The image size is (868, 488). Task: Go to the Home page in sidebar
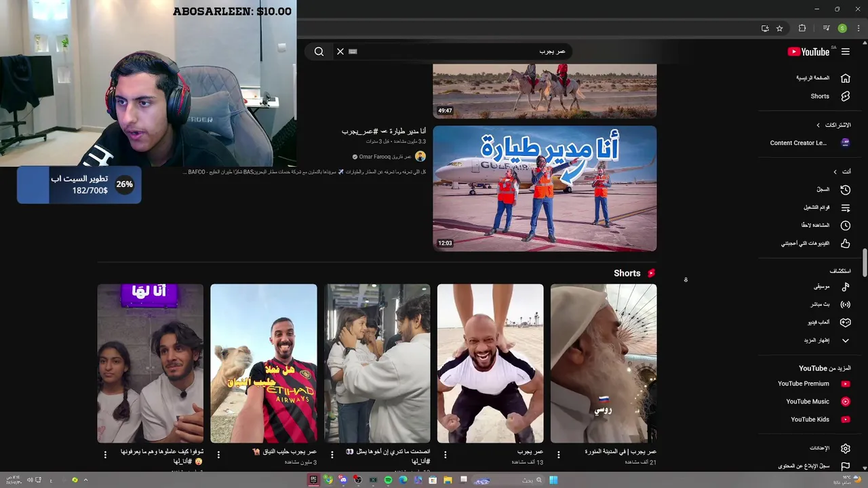coord(823,78)
